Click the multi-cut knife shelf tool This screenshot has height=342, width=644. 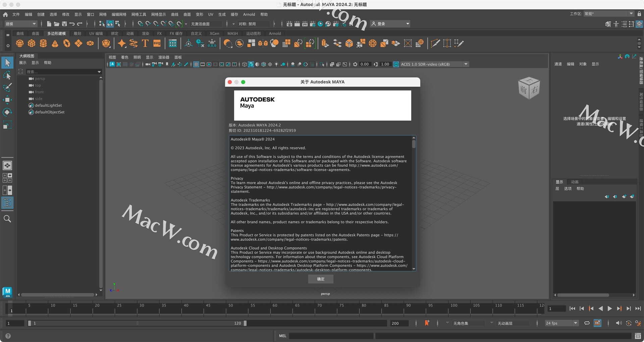pos(435,43)
